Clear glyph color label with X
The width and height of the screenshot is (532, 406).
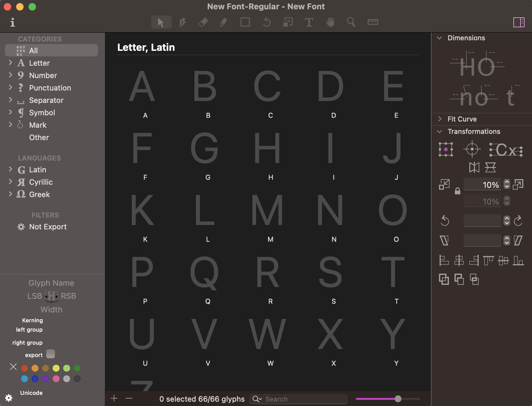pos(13,367)
